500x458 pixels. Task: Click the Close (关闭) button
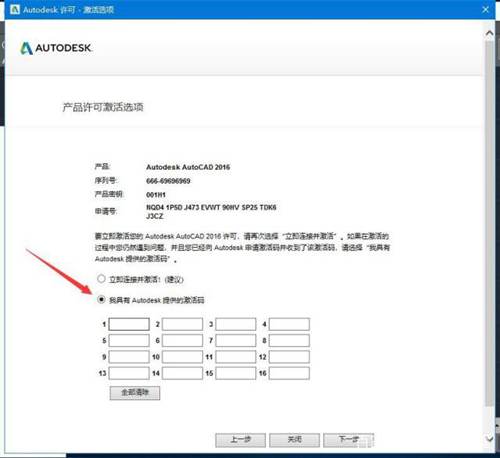click(x=294, y=440)
